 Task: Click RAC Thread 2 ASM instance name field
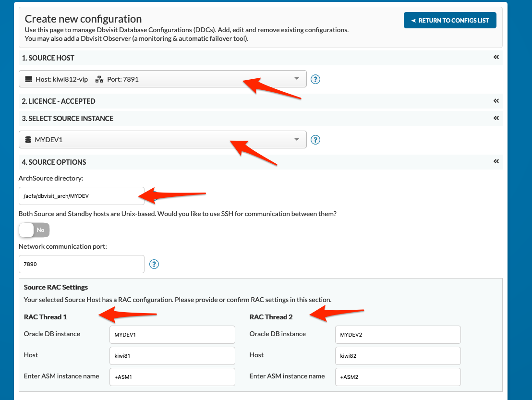(398, 377)
